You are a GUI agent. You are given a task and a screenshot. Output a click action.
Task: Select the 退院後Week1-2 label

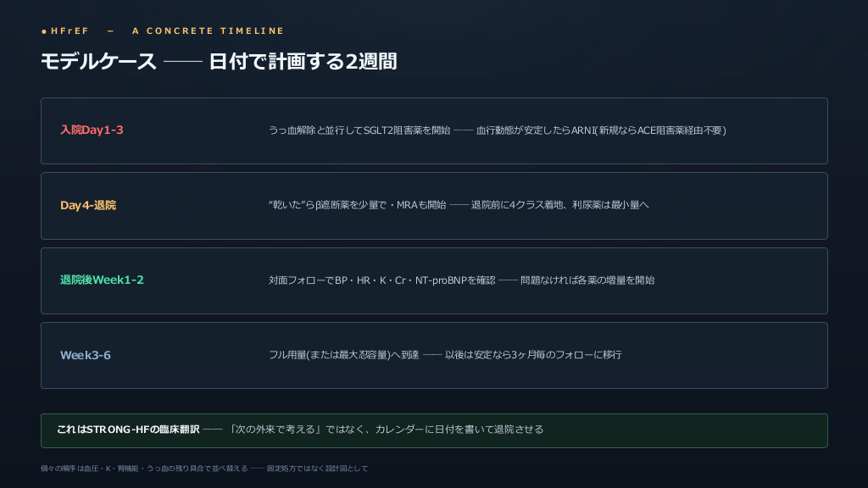tap(102, 280)
